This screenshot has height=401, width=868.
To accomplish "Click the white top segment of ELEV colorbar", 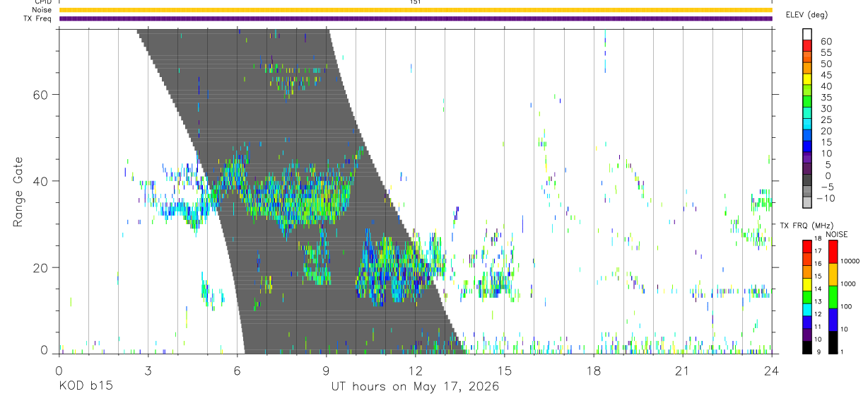I will click(x=807, y=34).
